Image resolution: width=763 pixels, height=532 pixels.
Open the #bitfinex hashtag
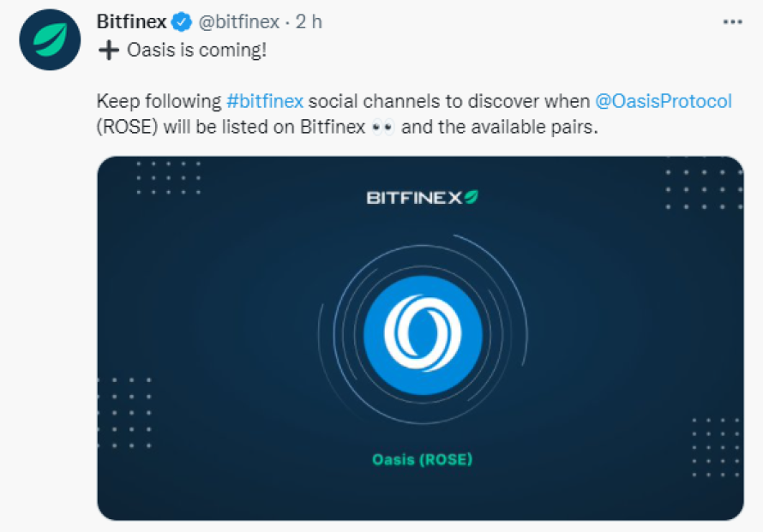[x=265, y=101]
